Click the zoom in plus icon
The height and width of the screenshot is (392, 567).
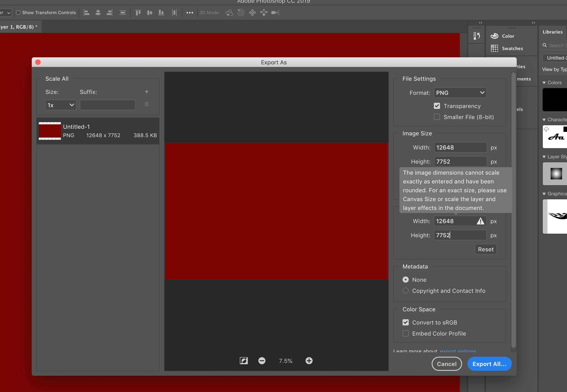click(309, 360)
